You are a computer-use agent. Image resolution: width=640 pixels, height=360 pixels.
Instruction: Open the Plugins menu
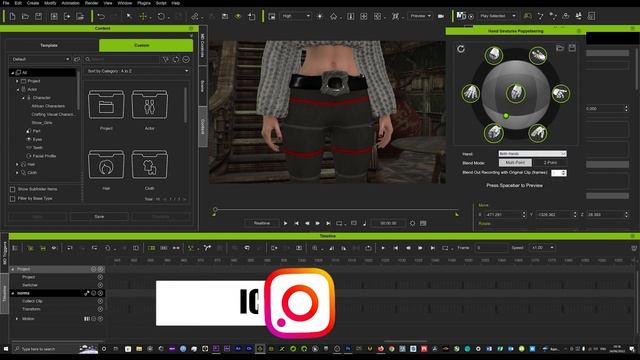[x=144, y=3]
